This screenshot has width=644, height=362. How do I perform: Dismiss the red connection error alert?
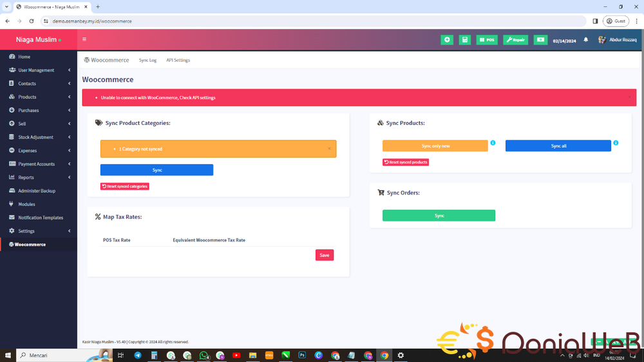[629, 97]
